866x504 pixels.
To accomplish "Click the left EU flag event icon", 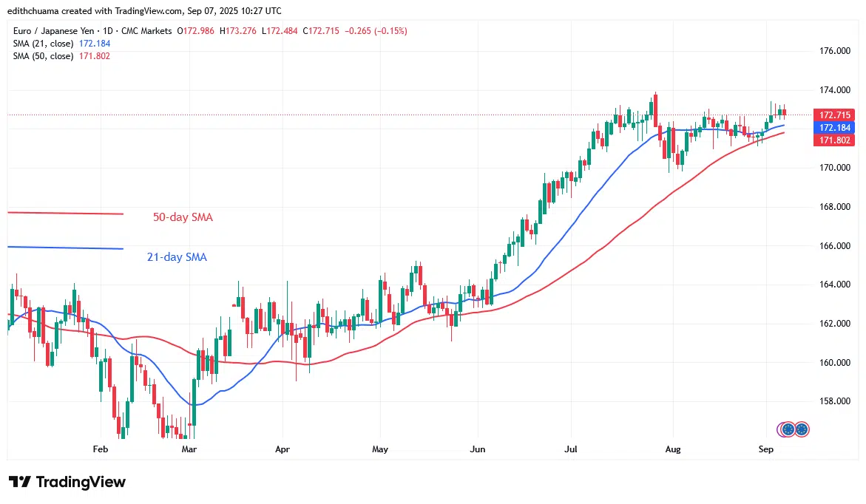I will click(x=788, y=429).
